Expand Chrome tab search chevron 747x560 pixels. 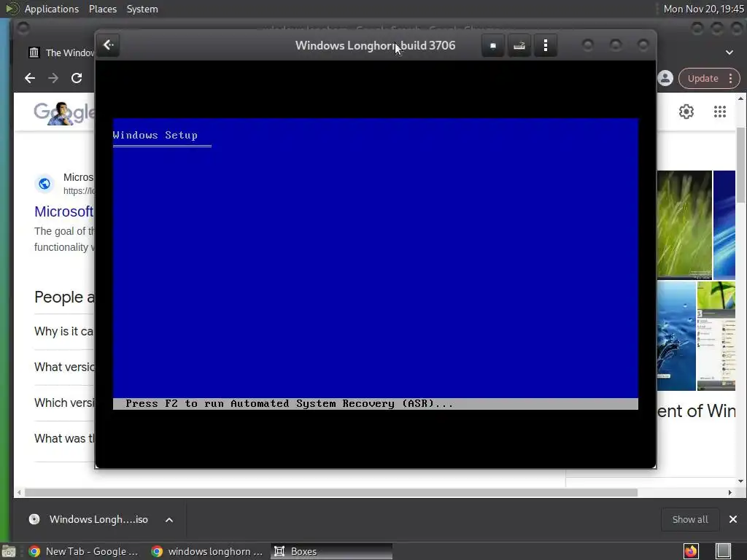coord(729,52)
